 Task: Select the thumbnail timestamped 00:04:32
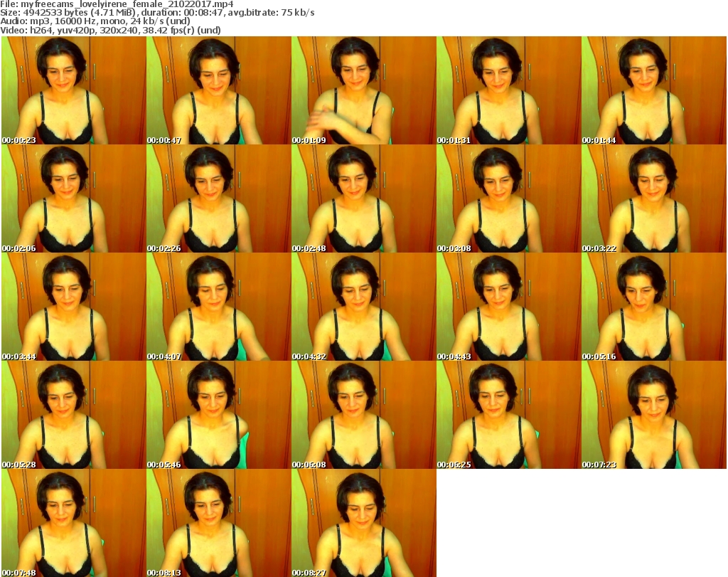[x=363, y=307]
